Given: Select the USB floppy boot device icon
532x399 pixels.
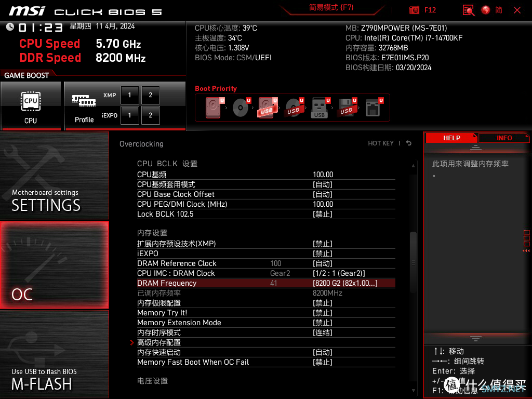Looking at the screenshot, I should pos(347,108).
